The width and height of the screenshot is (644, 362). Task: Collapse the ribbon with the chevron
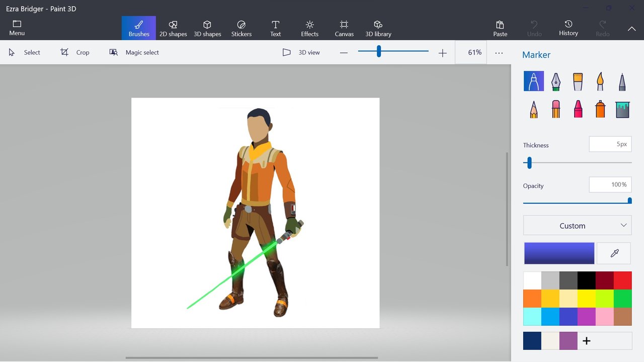[631, 29]
